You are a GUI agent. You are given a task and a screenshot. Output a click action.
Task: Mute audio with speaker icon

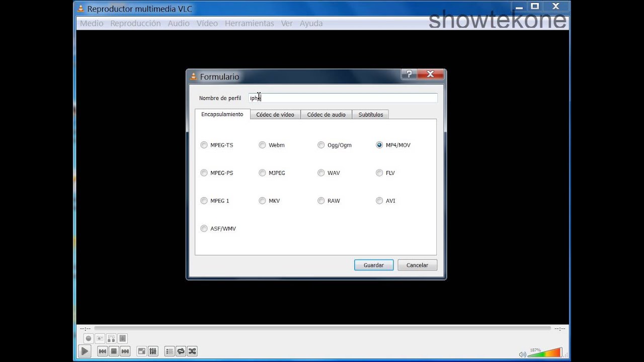coord(522,354)
